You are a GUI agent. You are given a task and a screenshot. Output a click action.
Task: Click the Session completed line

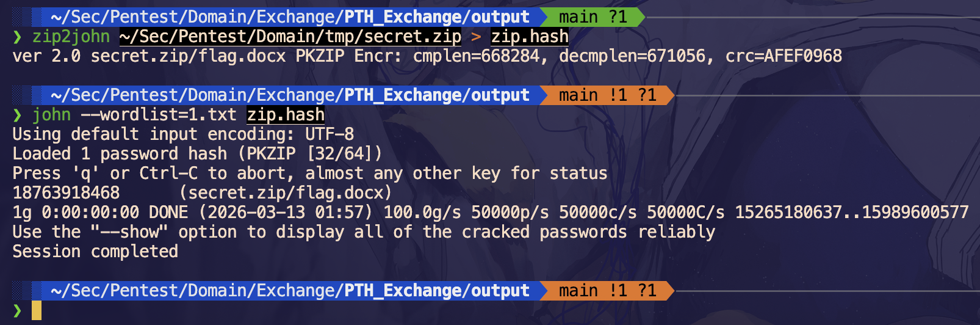(x=95, y=252)
